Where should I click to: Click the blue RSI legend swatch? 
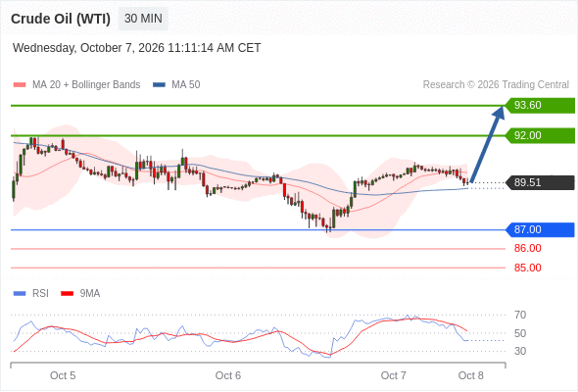coord(20,294)
